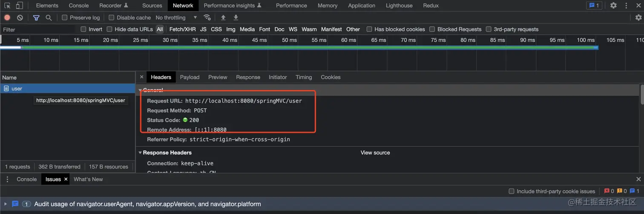Screen dimensions: 644x214
Task: Open DevTools customize three-dot menu
Action: 626,6
